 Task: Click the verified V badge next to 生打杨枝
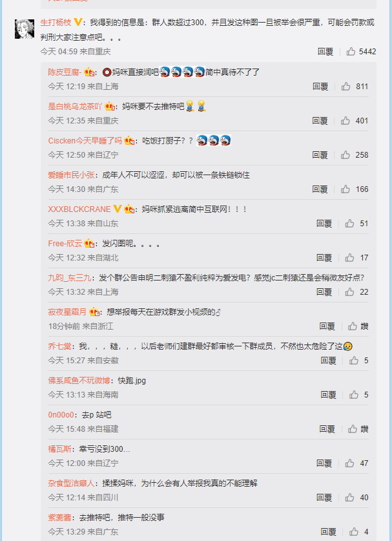coord(78,23)
